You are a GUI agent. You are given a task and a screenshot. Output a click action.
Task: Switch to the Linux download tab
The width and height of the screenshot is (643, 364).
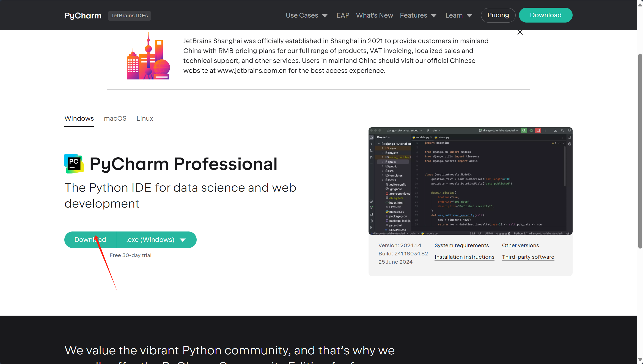tap(144, 118)
